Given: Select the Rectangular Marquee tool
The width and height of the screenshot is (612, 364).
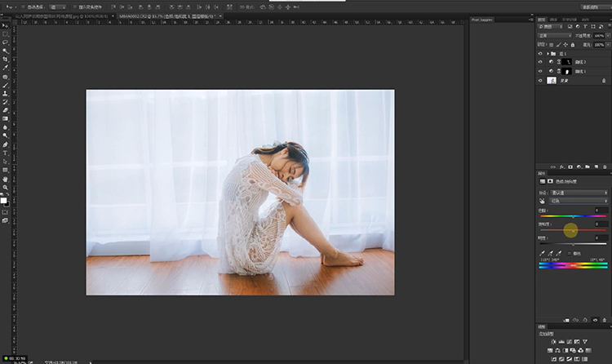Looking at the screenshot, I should tap(5, 34).
